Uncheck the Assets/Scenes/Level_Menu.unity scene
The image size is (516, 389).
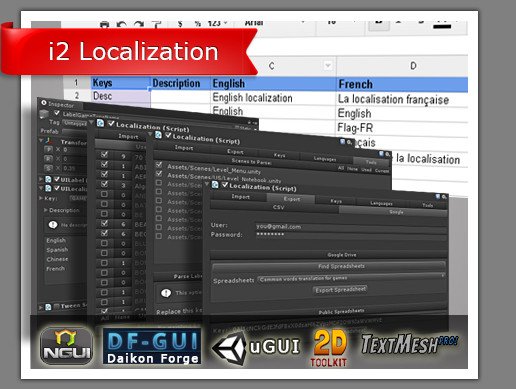coord(159,165)
